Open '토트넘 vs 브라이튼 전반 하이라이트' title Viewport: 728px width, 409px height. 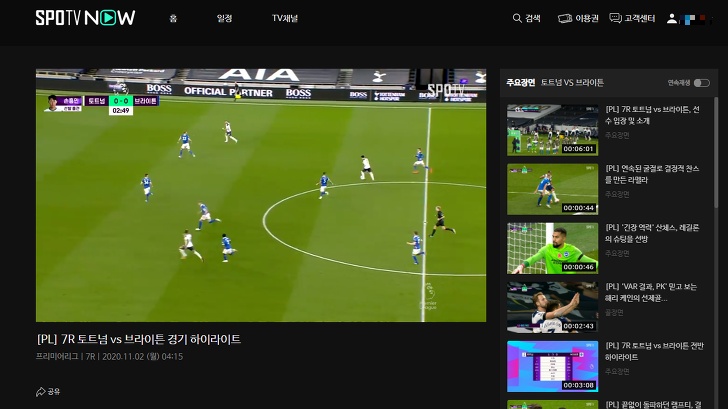coord(654,351)
